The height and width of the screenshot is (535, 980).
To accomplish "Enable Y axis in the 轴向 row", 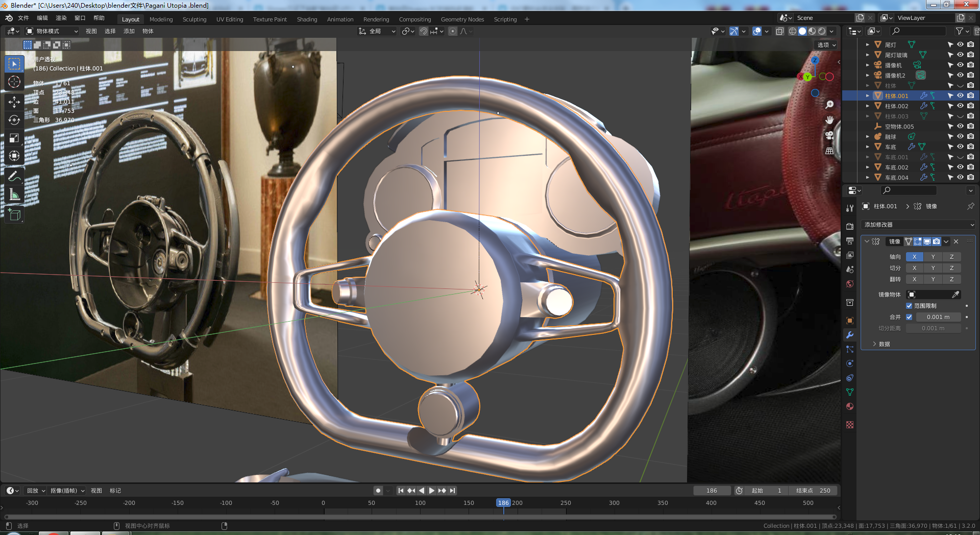I will (x=933, y=257).
